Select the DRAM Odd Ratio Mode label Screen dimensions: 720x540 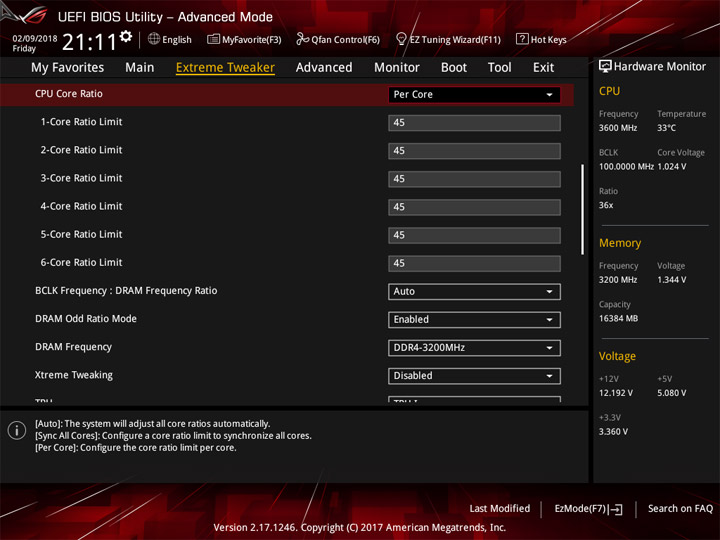86,319
